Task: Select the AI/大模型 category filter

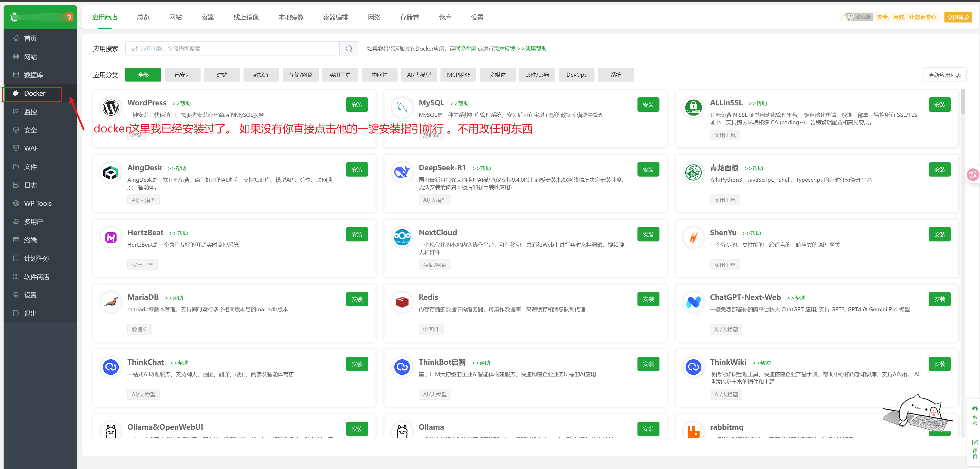Action: click(x=419, y=75)
